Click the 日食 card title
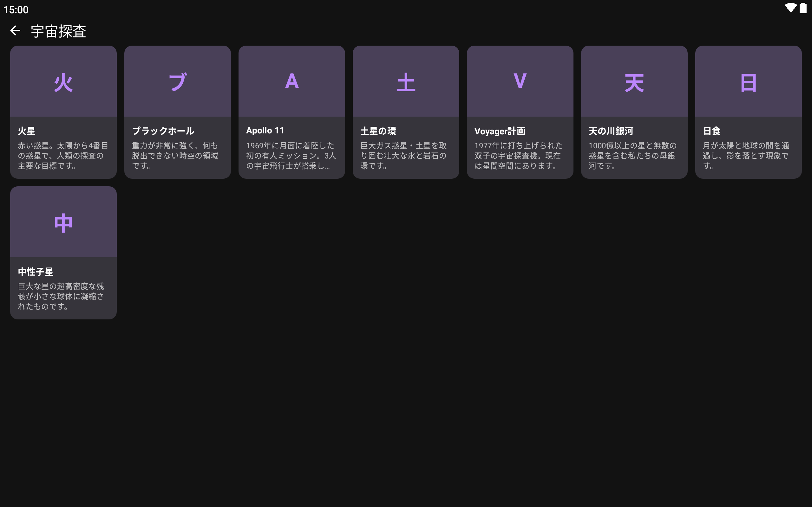Screen dimensions: 812x507 click(711, 131)
